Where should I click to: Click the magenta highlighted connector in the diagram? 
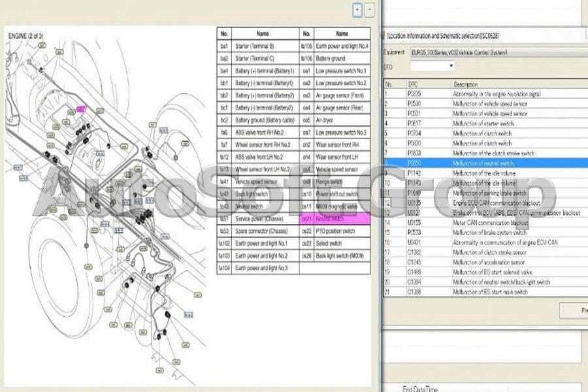click(x=80, y=109)
